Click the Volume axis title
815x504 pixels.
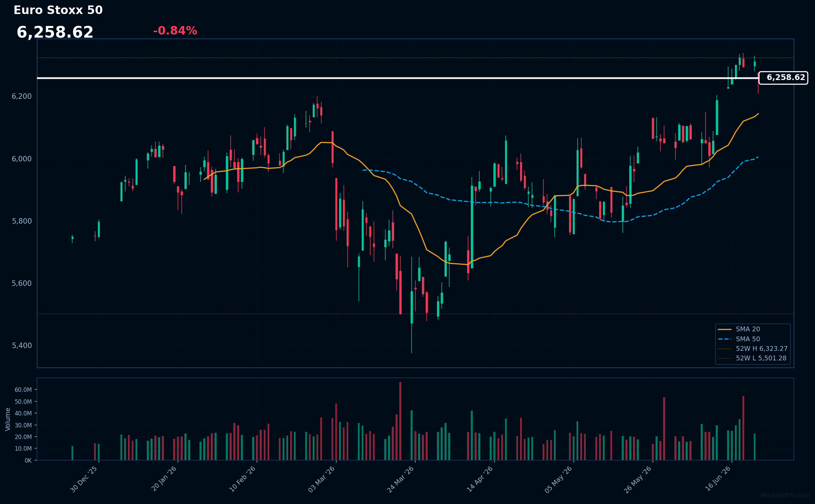pos(8,419)
